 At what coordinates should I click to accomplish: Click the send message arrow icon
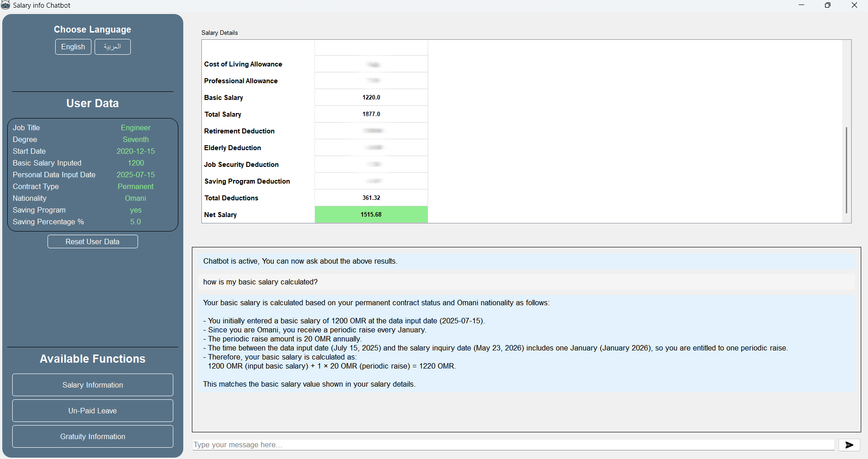click(x=849, y=445)
